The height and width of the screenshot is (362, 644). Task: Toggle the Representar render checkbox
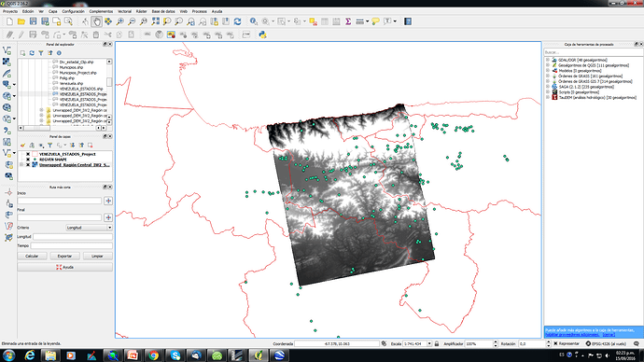tap(555, 344)
